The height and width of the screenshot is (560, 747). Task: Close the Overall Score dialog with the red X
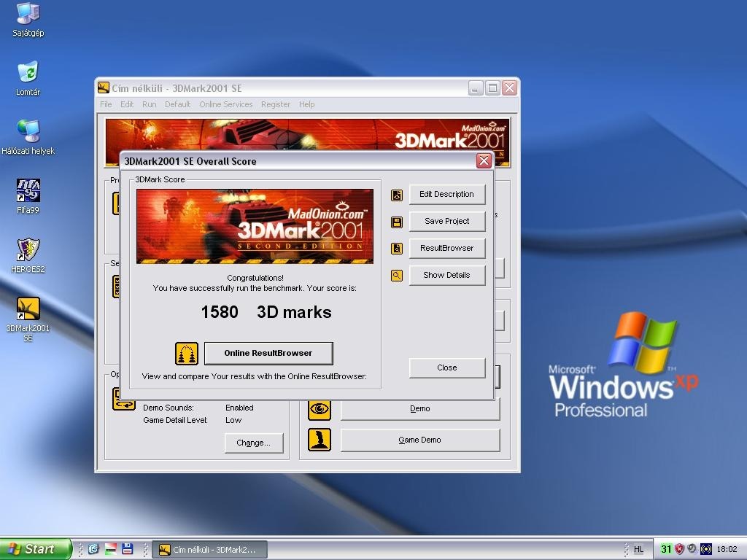coord(484,161)
